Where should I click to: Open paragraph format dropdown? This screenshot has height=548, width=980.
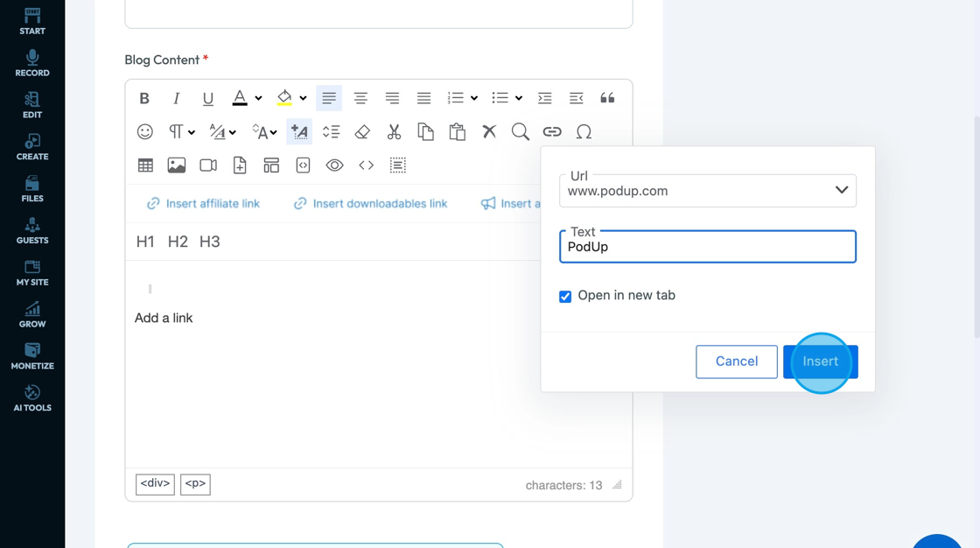point(182,132)
